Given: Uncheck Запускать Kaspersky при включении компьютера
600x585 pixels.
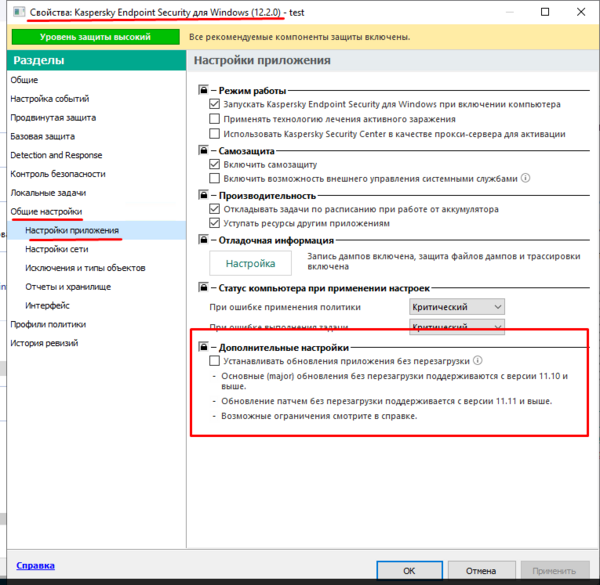Looking at the screenshot, I should coord(214,104).
